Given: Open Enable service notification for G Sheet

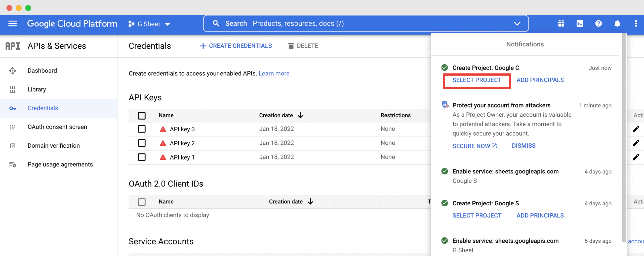Looking at the screenshot, I should click(x=505, y=241).
